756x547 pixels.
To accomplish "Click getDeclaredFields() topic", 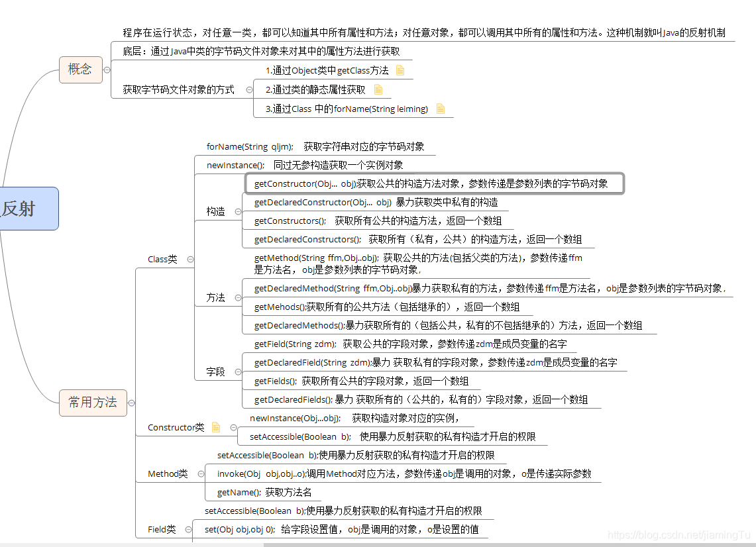I will (421, 399).
